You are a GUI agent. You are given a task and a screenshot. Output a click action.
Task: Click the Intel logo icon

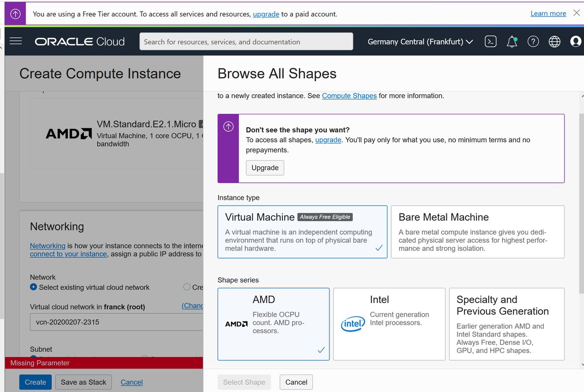(x=353, y=324)
